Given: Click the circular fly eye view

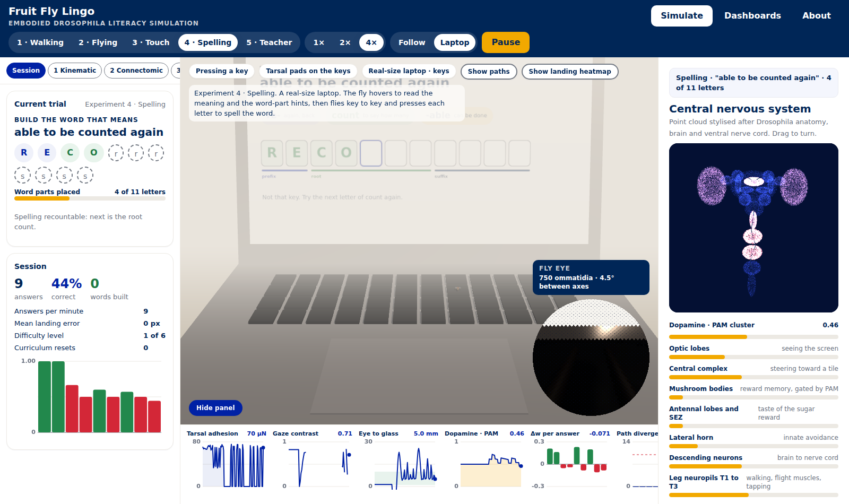Looking at the screenshot, I should [591, 358].
